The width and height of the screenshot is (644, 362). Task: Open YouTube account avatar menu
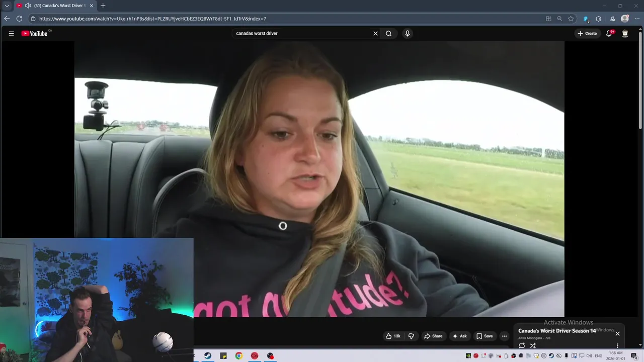point(625,34)
